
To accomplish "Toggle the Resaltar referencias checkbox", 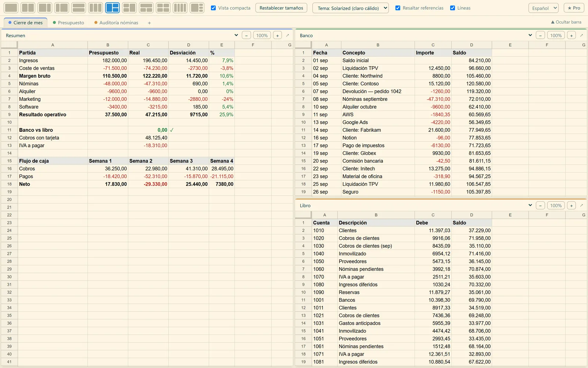I will pyautogui.click(x=398, y=8).
